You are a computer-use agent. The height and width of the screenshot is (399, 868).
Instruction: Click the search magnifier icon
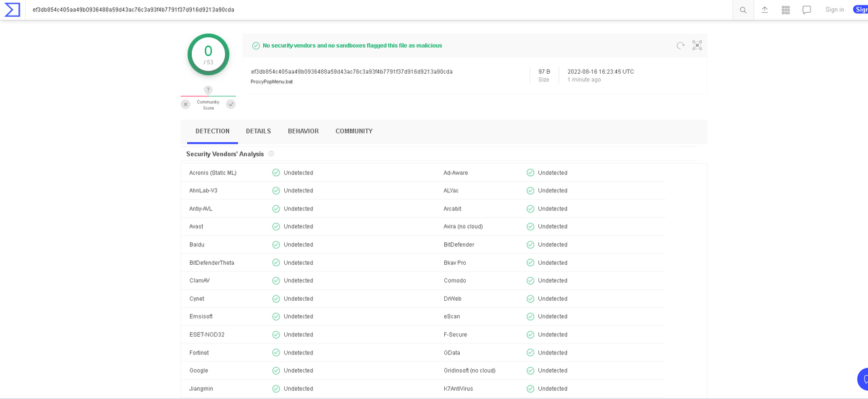tap(743, 10)
